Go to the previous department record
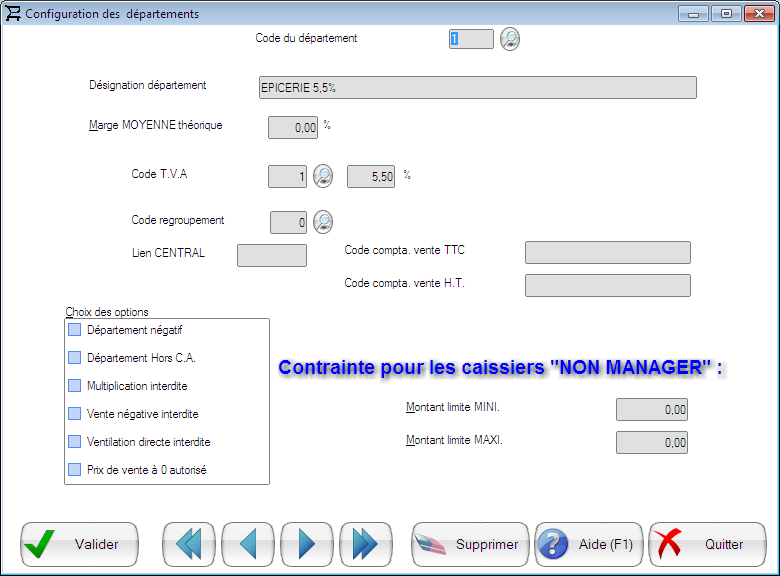 247,544
